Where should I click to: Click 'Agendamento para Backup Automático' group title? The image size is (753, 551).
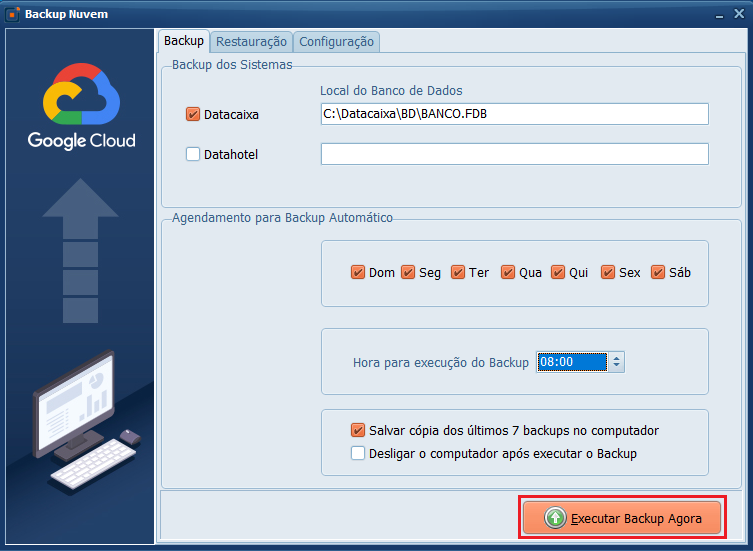pyautogui.click(x=282, y=218)
